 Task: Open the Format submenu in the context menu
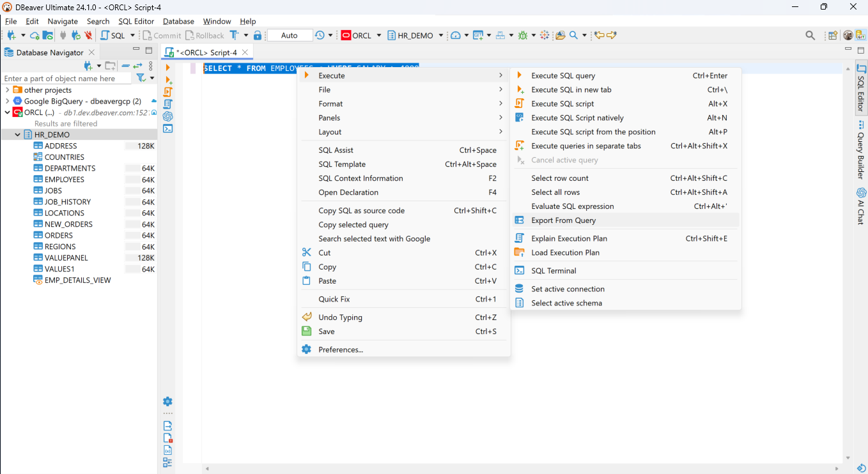404,103
